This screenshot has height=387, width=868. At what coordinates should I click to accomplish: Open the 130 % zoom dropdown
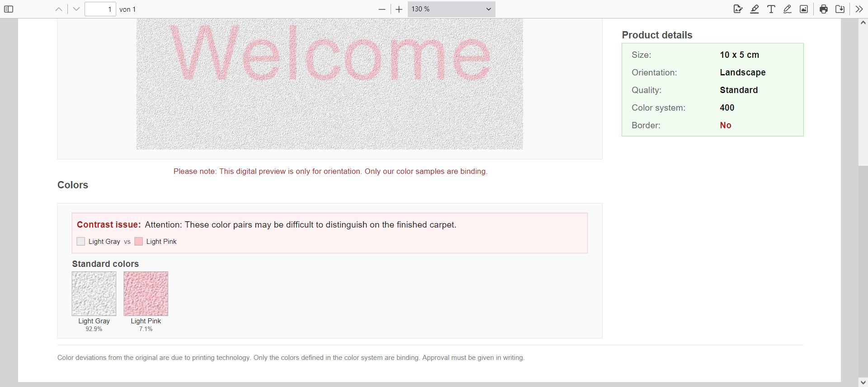[451, 9]
